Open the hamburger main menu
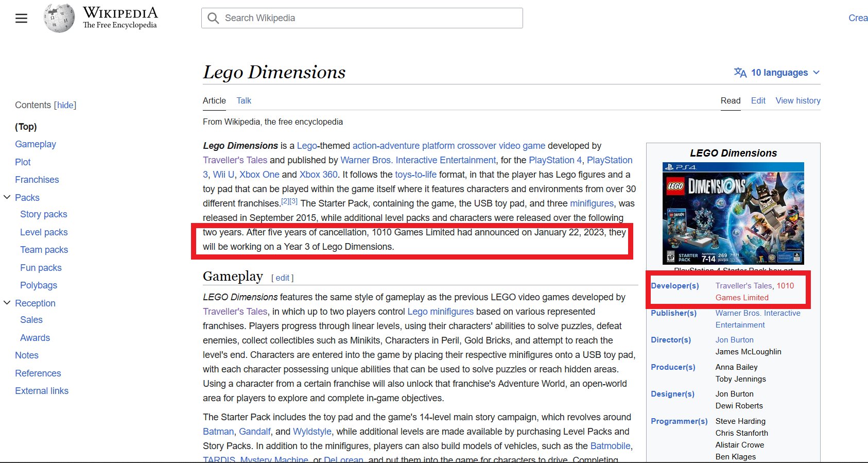This screenshot has height=463, width=868. click(x=21, y=19)
